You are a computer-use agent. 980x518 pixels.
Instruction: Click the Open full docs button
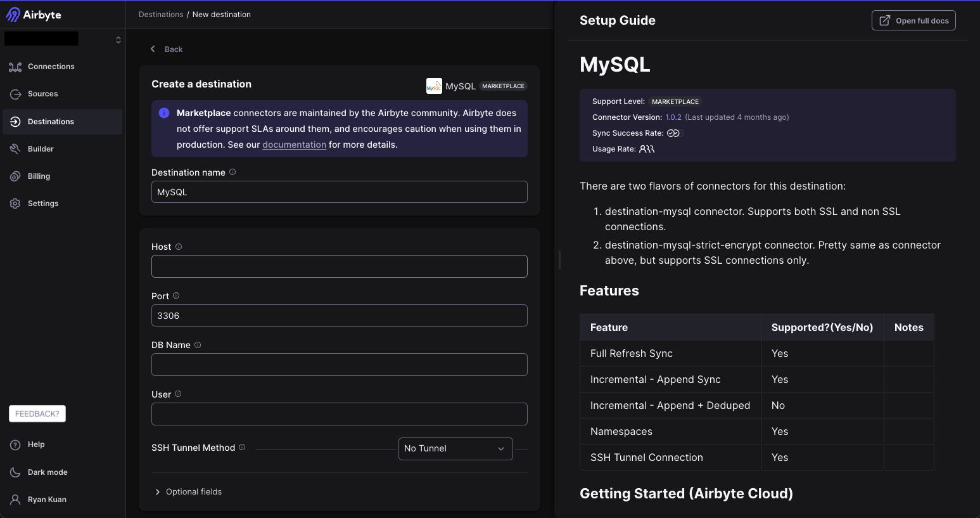pyautogui.click(x=913, y=20)
